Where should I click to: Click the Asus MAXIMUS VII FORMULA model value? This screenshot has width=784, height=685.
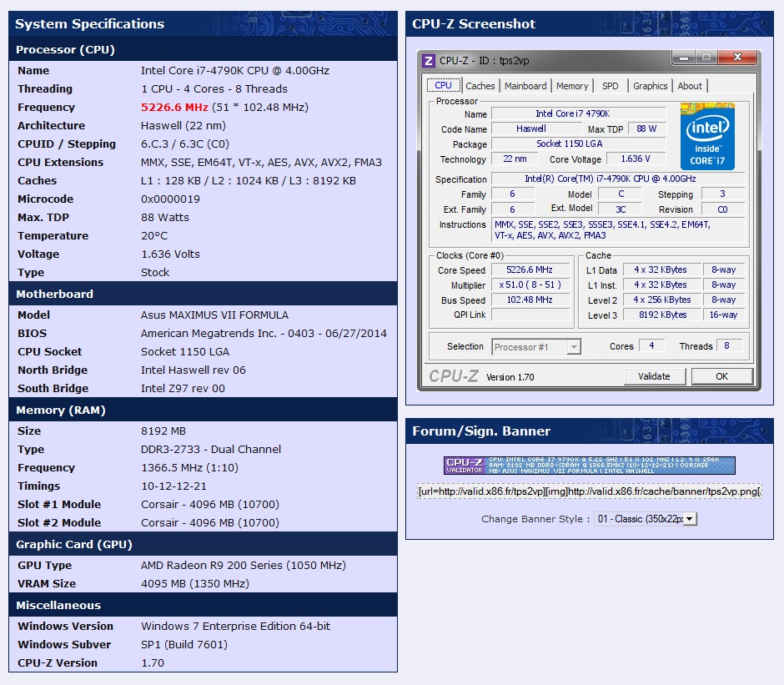214,315
